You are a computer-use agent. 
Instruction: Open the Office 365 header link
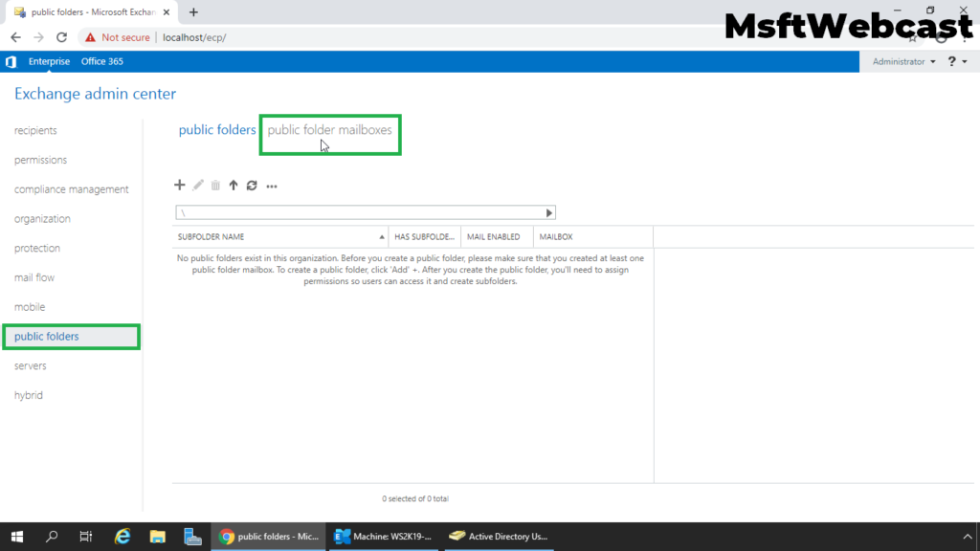[101, 61]
